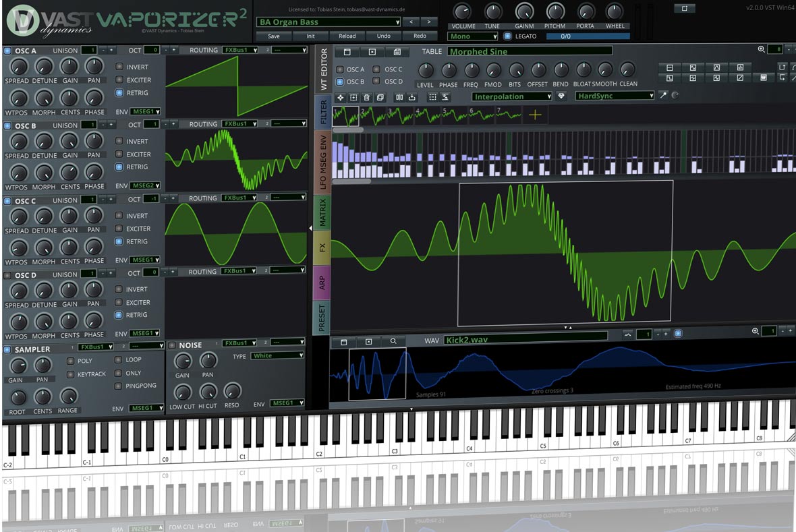
Task: Click the trash icon in wavetable toolbar
Action: pyautogui.click(x=366, y=98)
